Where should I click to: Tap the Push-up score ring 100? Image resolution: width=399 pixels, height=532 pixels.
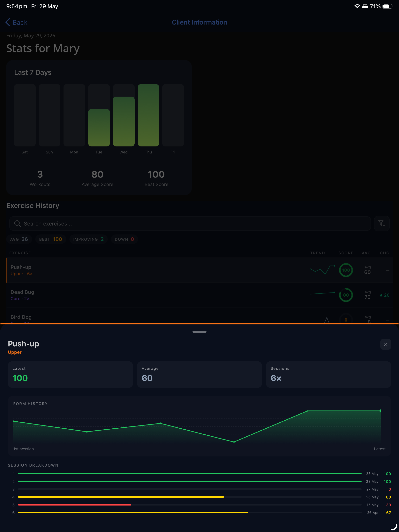click(346, 270)
